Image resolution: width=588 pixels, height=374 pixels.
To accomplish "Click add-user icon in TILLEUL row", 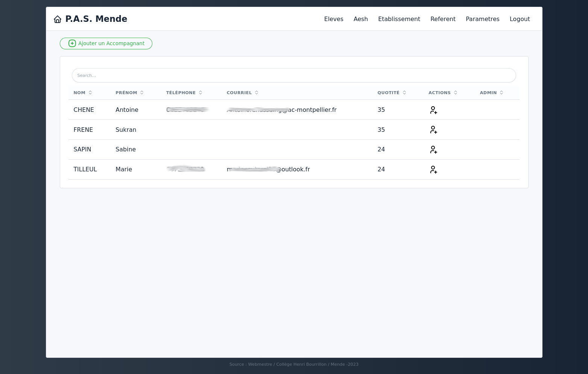I will 433,169.
